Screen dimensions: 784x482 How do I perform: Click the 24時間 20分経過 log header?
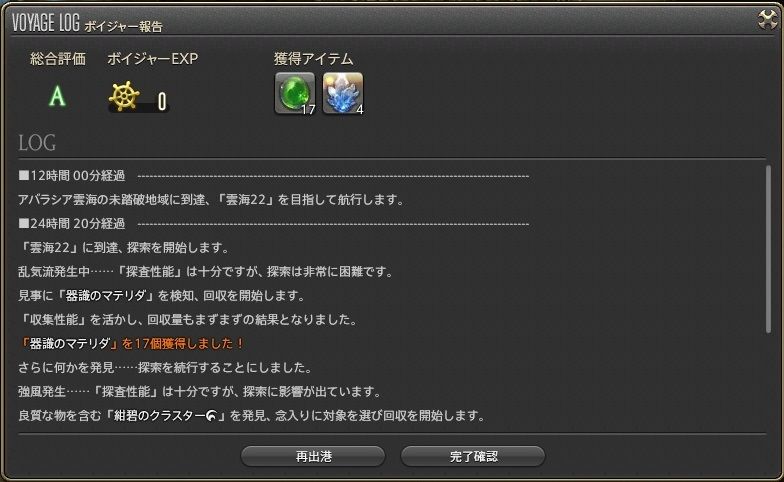coord(72,224)
